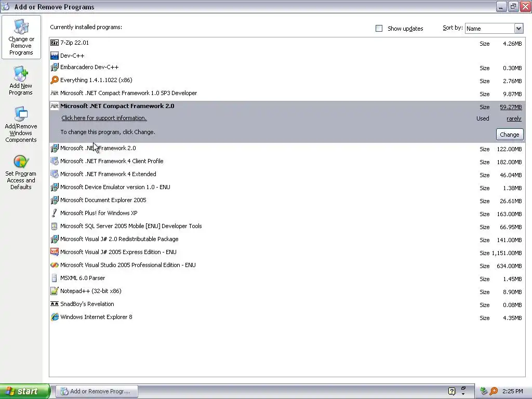Select Microsoft .NET Compact Framework 1.0 SP3 Developer
This screenshot has height=399, width=532.
129,93
